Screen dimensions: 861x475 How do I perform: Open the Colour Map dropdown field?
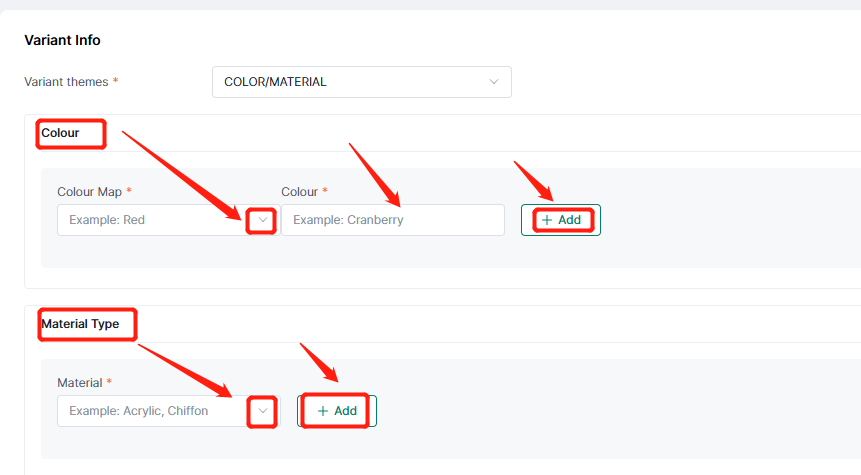point(169,220)
